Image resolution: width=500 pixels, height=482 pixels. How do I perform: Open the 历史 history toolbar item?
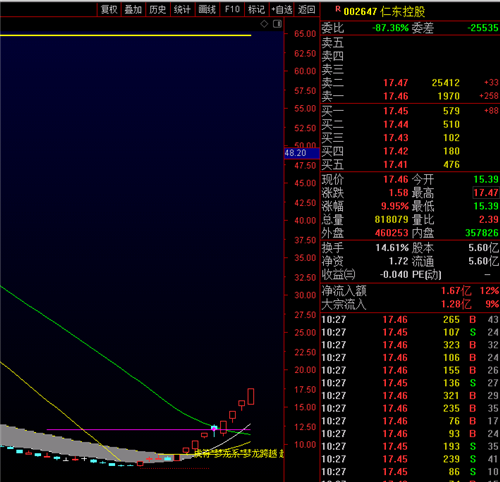158,10
